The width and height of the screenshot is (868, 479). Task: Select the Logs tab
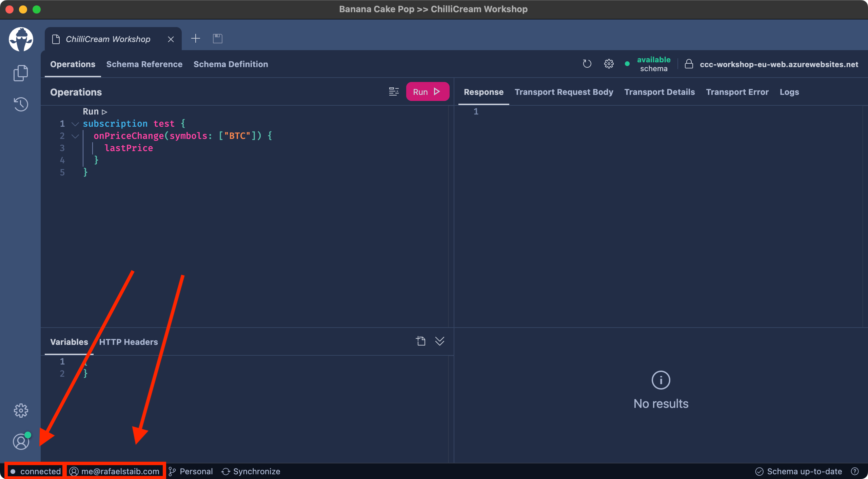coord(789,92)
